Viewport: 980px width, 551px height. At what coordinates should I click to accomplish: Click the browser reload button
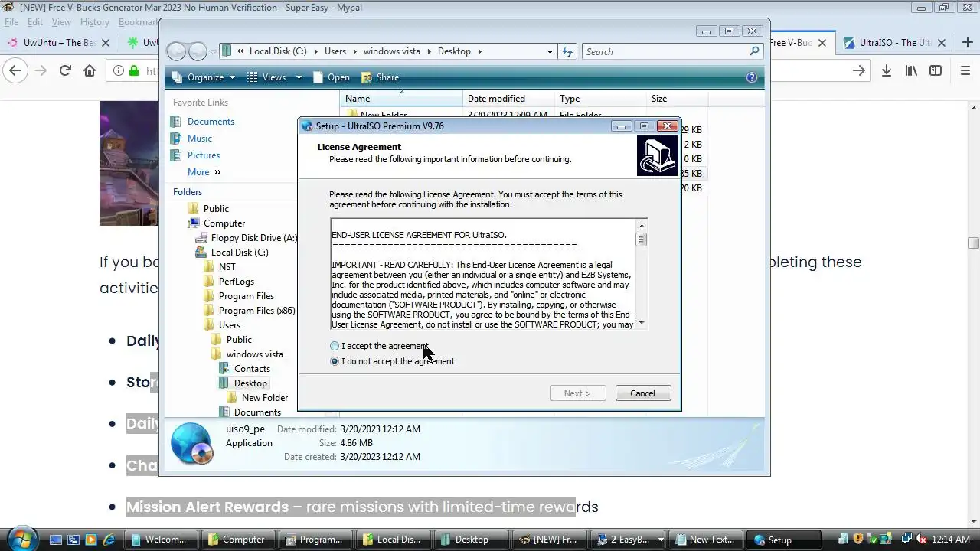tap(65, 70)
